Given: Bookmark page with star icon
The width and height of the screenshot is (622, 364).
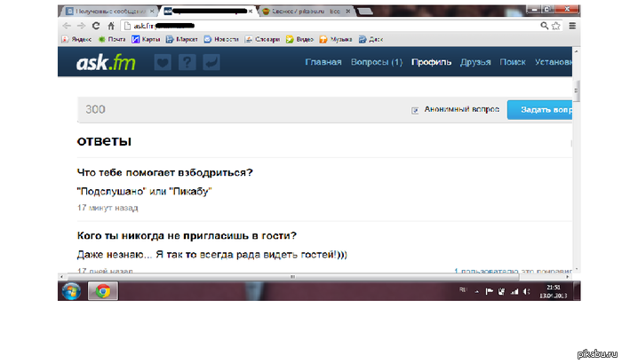Looking at the screenshot, I should (x=555, y=26).
